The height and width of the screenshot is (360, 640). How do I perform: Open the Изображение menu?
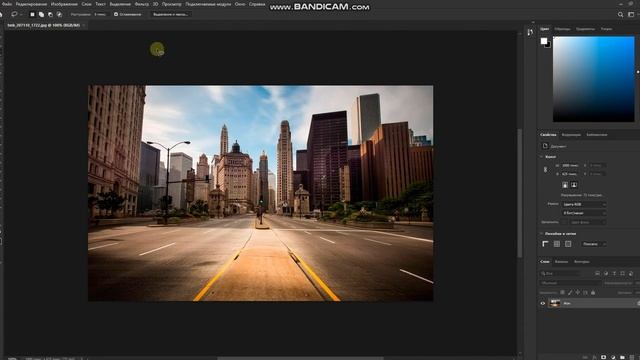click(64, 4)
